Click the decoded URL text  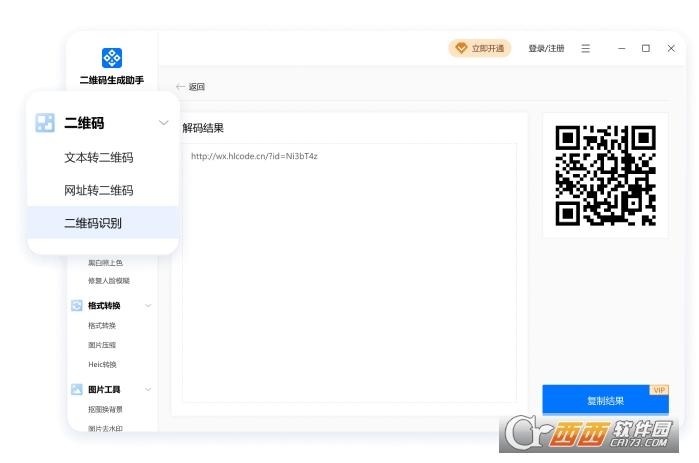[x=254, y=156]
